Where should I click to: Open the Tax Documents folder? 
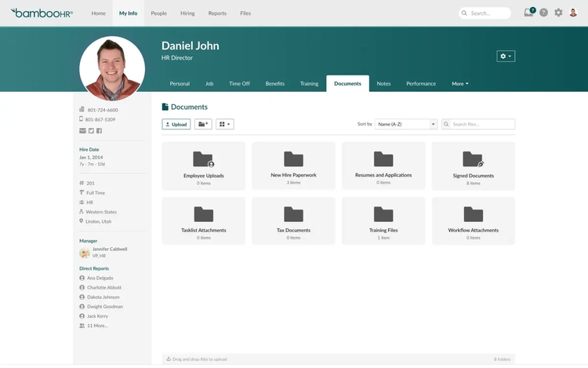click(294, 221)
